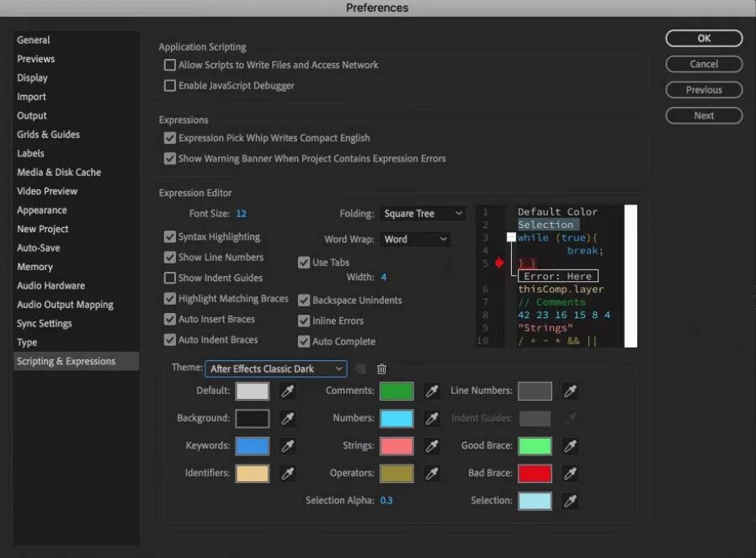Click the red error marker in preview
Image resolution: width=756 pixels, height=558 pixels.
pos(499,263)
